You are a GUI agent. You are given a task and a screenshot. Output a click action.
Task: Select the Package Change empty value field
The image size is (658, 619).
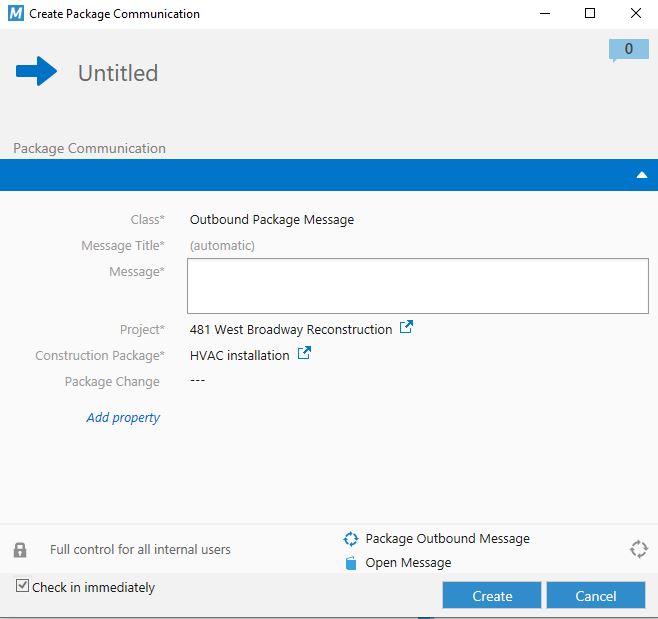[x=197, y=381]
